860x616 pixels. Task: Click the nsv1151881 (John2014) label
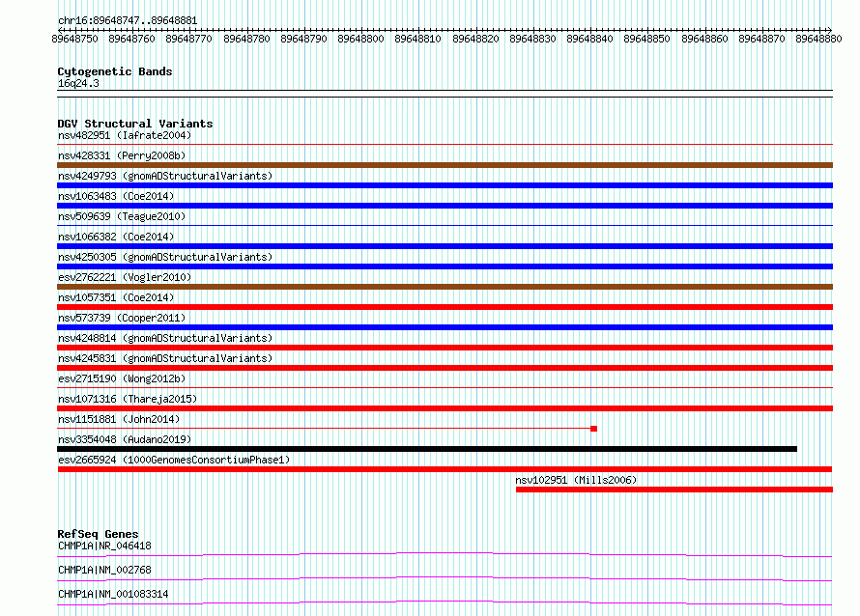click(x=119, y=419)
